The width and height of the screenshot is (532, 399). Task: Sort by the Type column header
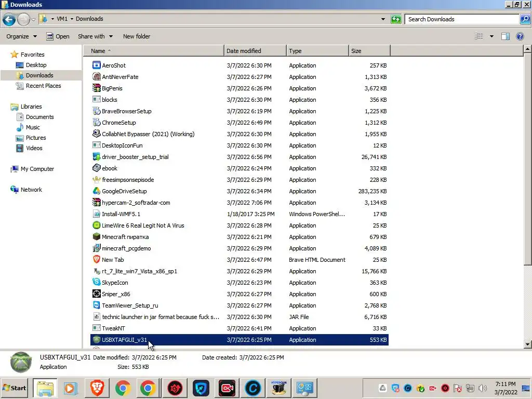click(x=317, y=51)
